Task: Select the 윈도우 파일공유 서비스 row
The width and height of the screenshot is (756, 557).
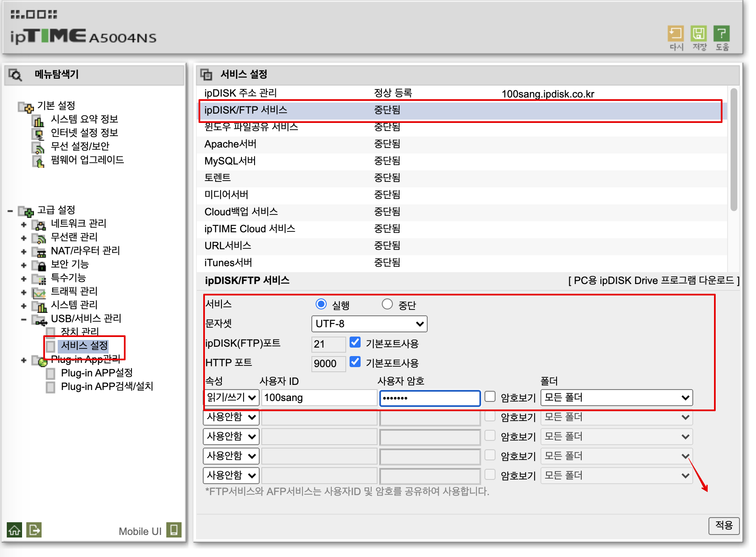Action: click(x=462, y=127)
